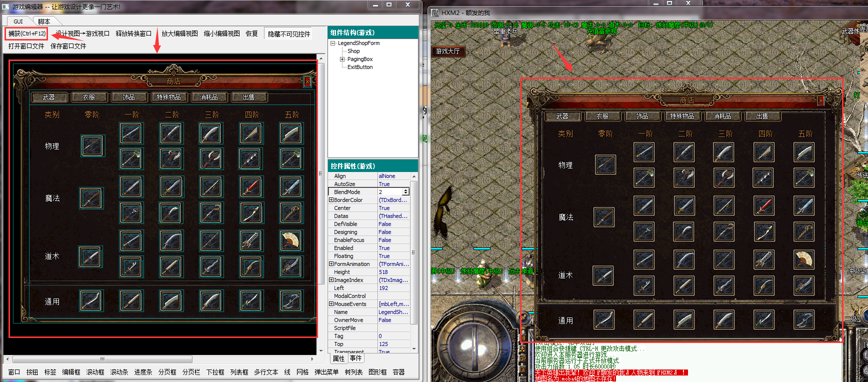Click the BlendMode value field
The height and width of the screenshot is (382, 868).
click(390, 192)
